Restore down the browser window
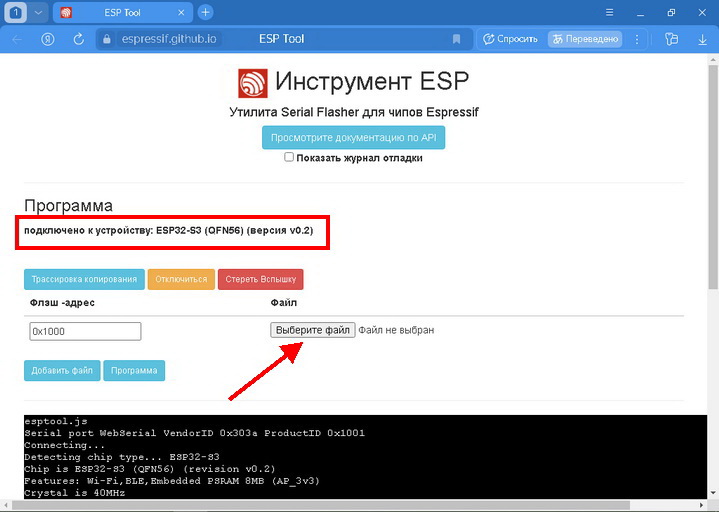This screenshot has width=719, height=512. (x=671, y=12)
